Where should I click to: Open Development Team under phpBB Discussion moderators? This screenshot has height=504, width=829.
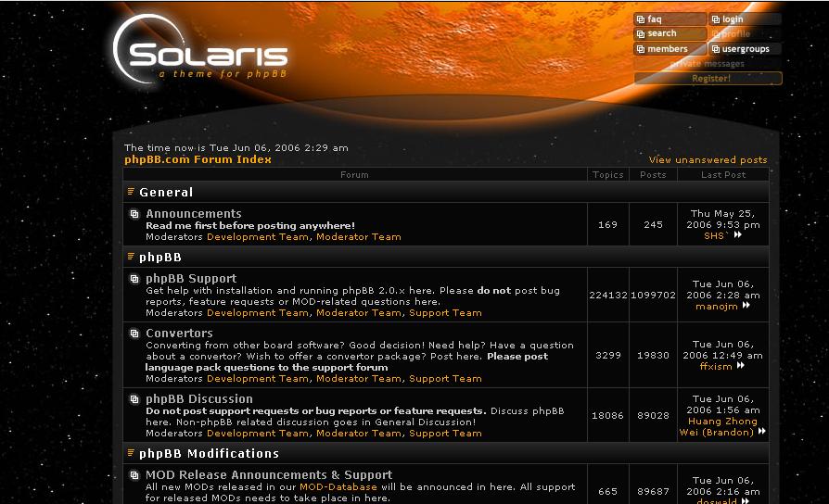pyautogui.click(x=258, y=434)
